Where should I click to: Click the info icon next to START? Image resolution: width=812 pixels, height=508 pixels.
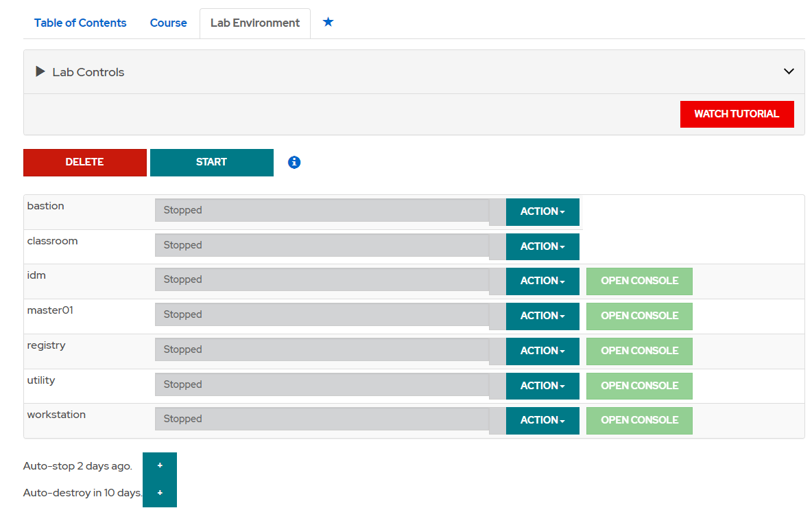tap(294, 162)
